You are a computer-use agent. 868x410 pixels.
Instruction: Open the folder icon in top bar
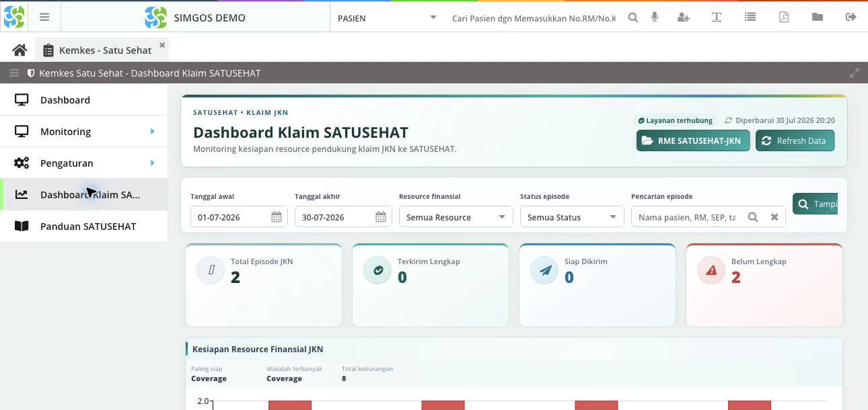[x=818, y=17]
